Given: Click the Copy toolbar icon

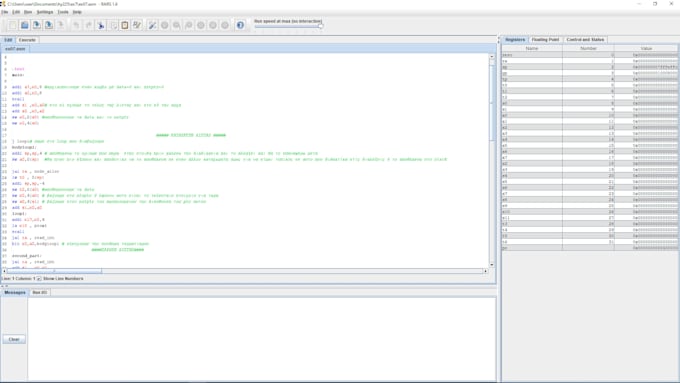Looking at the screenshot, I should [113, 25].
